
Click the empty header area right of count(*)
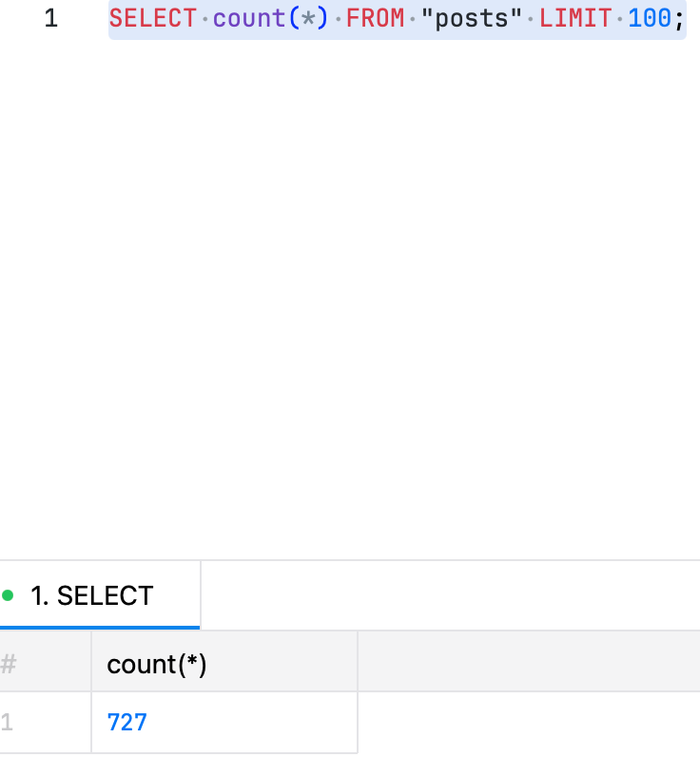[x=528, y=665]
